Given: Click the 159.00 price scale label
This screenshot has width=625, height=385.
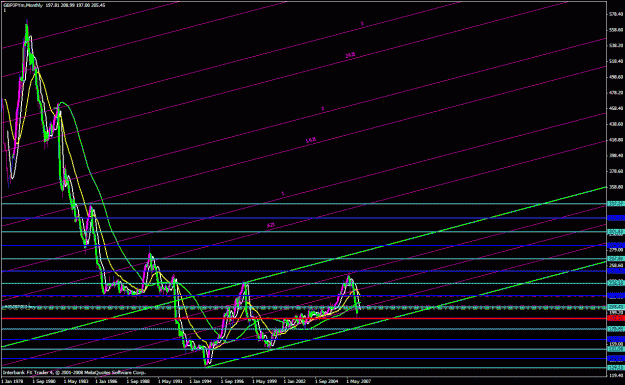Looking at the screenshot, I should point(616,344).
